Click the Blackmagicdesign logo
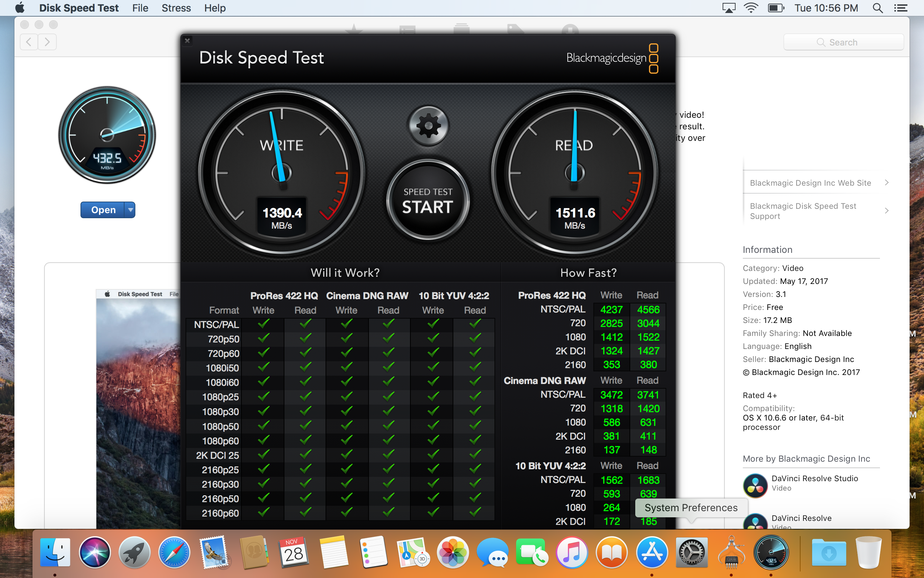 pyautogui.click(x=613, y=58)
